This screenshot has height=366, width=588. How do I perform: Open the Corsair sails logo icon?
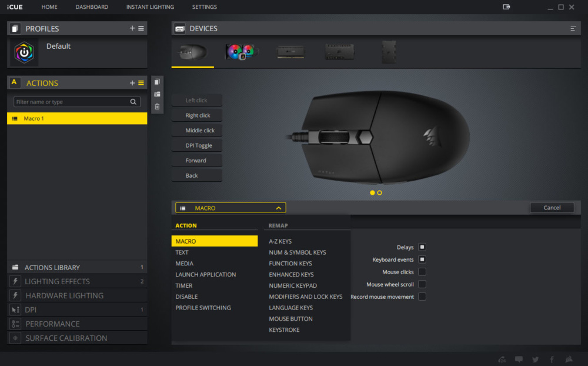[569, 360]
